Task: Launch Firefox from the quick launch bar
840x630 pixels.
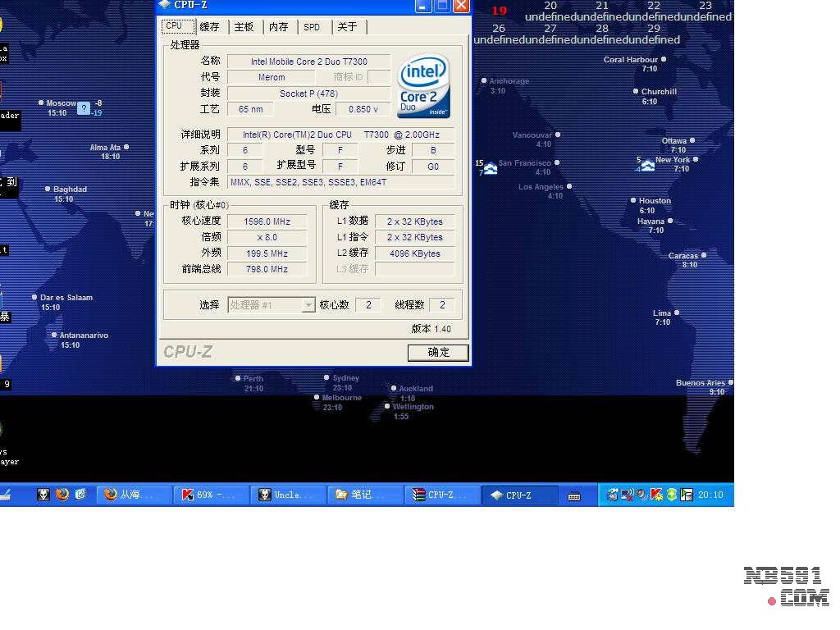Action: (x=62, y=495)
